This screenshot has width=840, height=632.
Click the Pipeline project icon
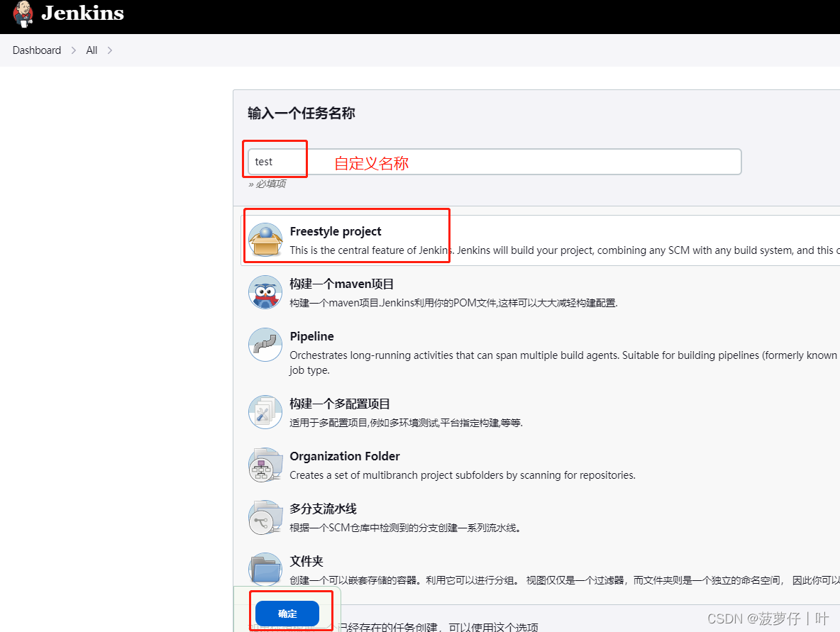click(265, 344)
